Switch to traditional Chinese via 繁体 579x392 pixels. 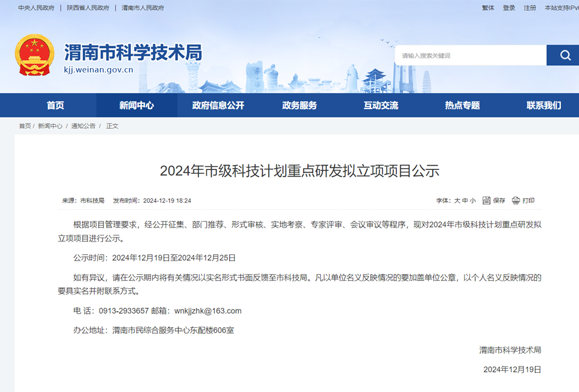[x=488, y=8]
